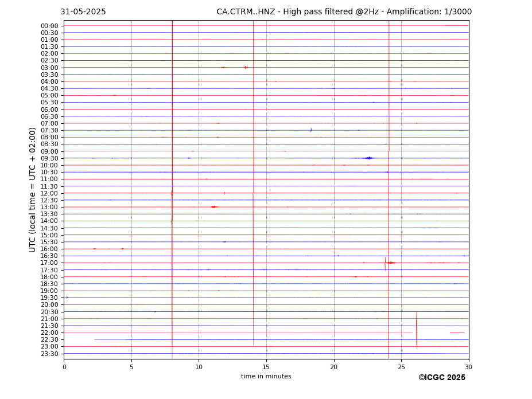Click the CA.CTRM..HNZ chart title

point(344,12)
